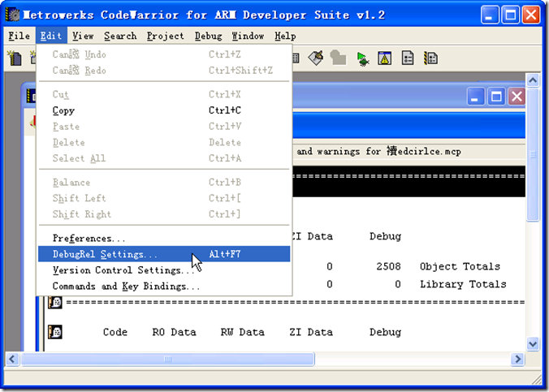The height and width of the screenshot is (392, 549).
Task: Click the 'Library Totals' text
Action: [463, 284]
